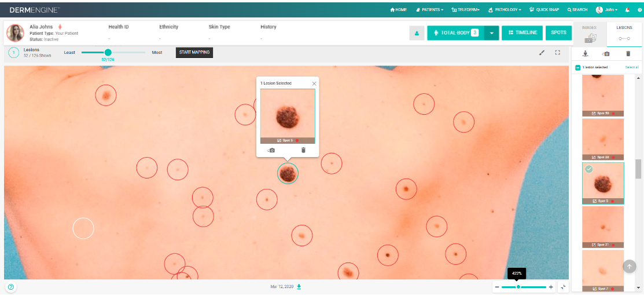
Task: Click the patient profile icon button
Action: pyautogui.click(x=417, y=33)
